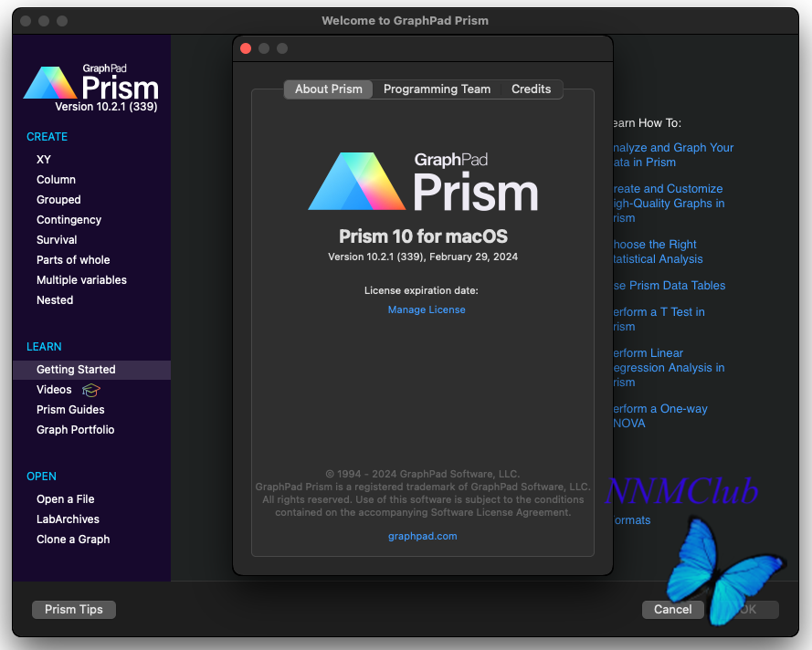Open the Programming Team tab
The width and height of the screenshot is (812, 650).
coord(437,89)
